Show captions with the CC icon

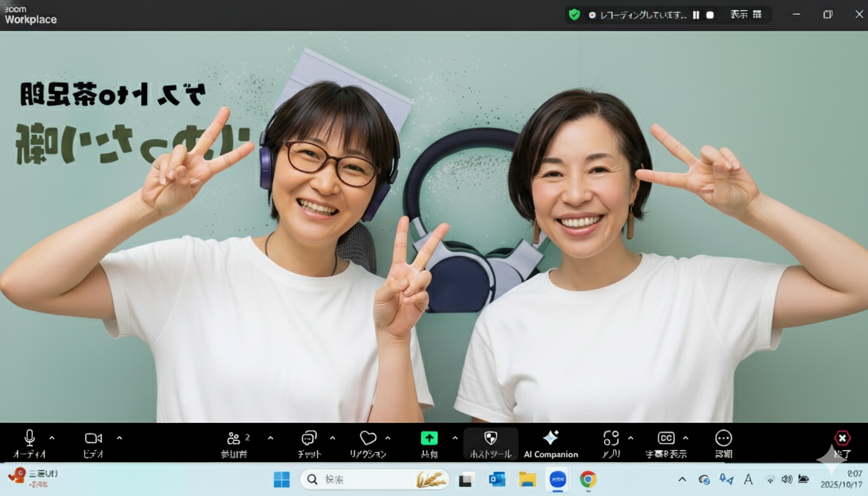click(666, 439)
